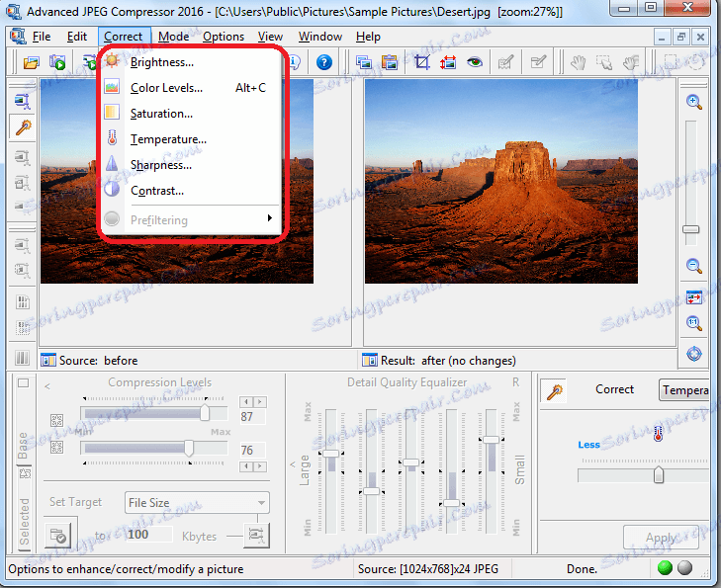Click the hand pan tool icon
721x588 pixels.
pos(579,62)
